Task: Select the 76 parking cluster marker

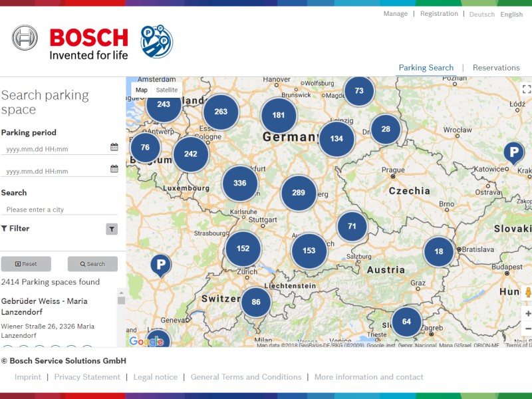Action: click(x=145, y=148)
